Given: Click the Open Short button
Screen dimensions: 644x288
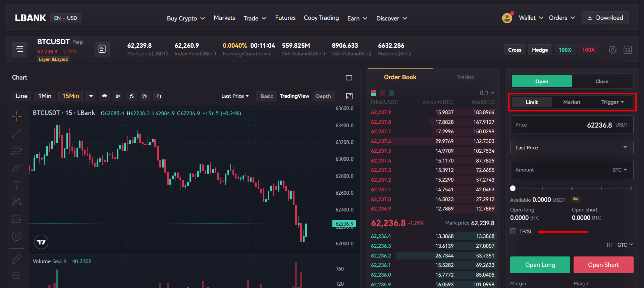Looking at the screenshot, I should tap(603, 265).
